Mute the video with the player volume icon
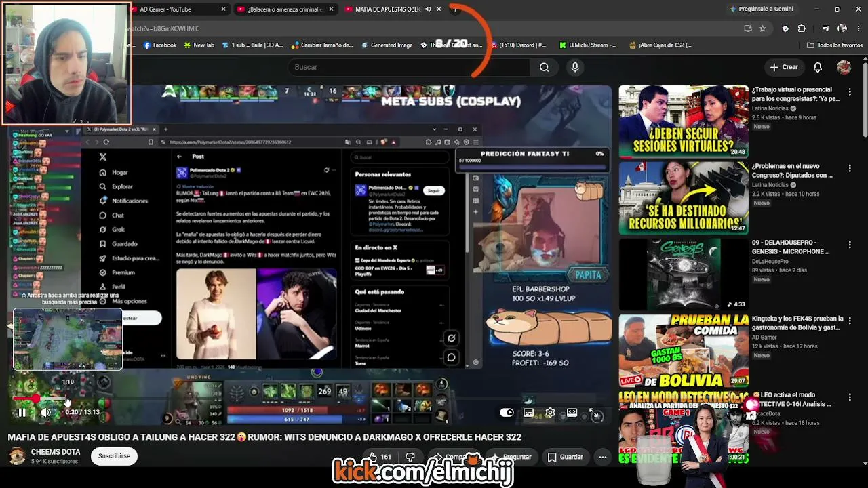Screen dimensions: 868x488 coord(45,412)
